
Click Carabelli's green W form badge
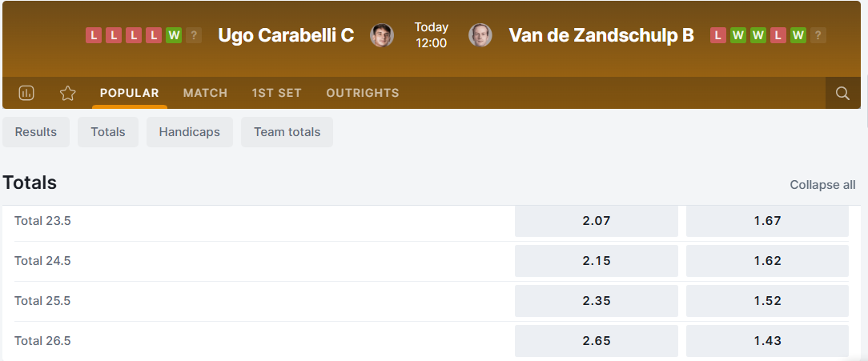[x=174, y=35]
